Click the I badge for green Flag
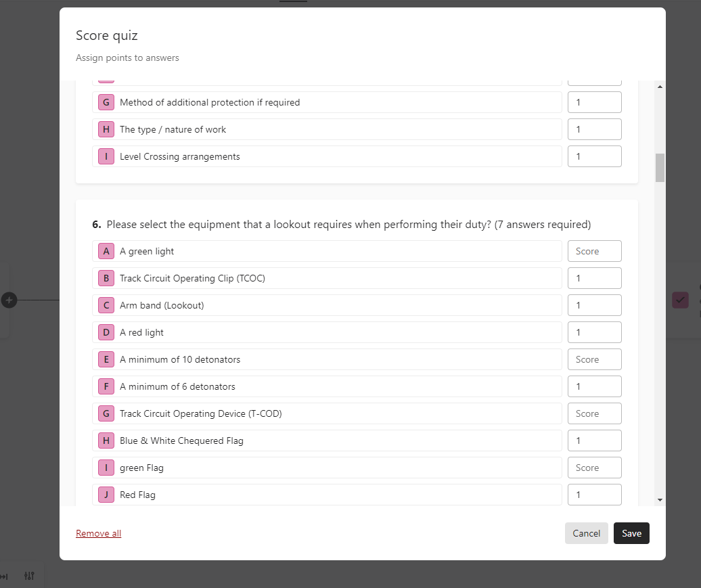The width and height of the screenshot is (701, 588). (106, 468)
